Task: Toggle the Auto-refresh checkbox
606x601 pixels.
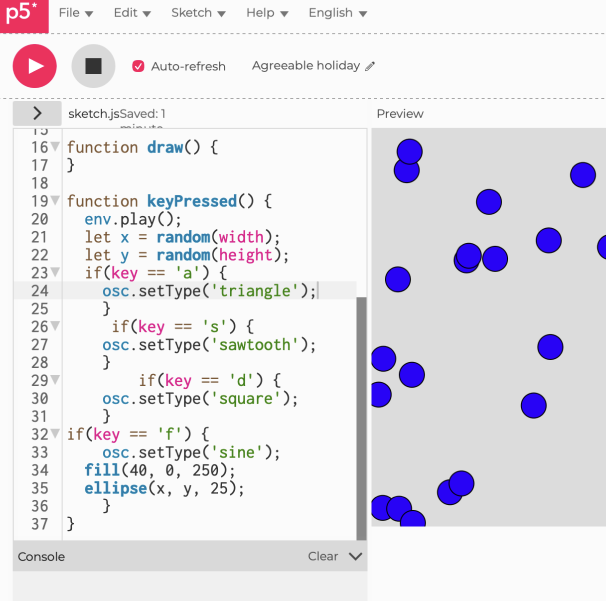Action: coord(138,66)
